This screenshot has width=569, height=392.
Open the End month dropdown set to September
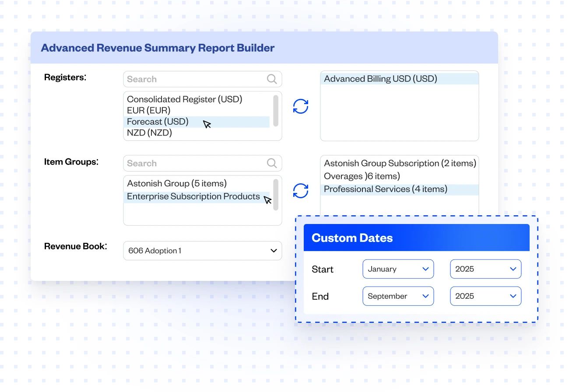tap(397, 296)
